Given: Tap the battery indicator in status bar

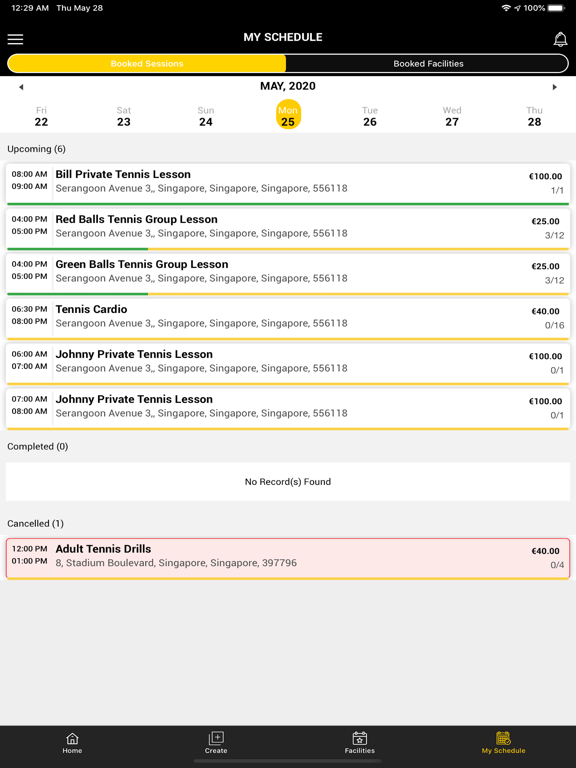Looking at the screenshot, I should pyautogui.click(x=556, y=8).
